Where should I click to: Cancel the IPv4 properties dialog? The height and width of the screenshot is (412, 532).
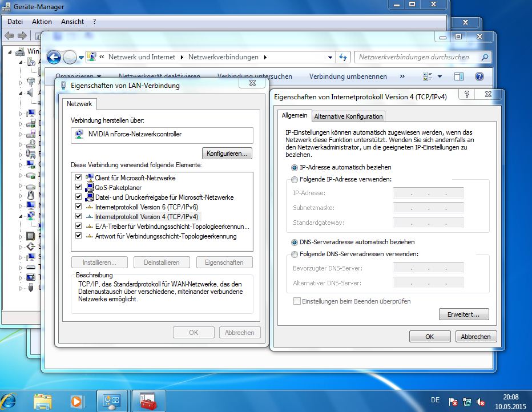point(475,336)
